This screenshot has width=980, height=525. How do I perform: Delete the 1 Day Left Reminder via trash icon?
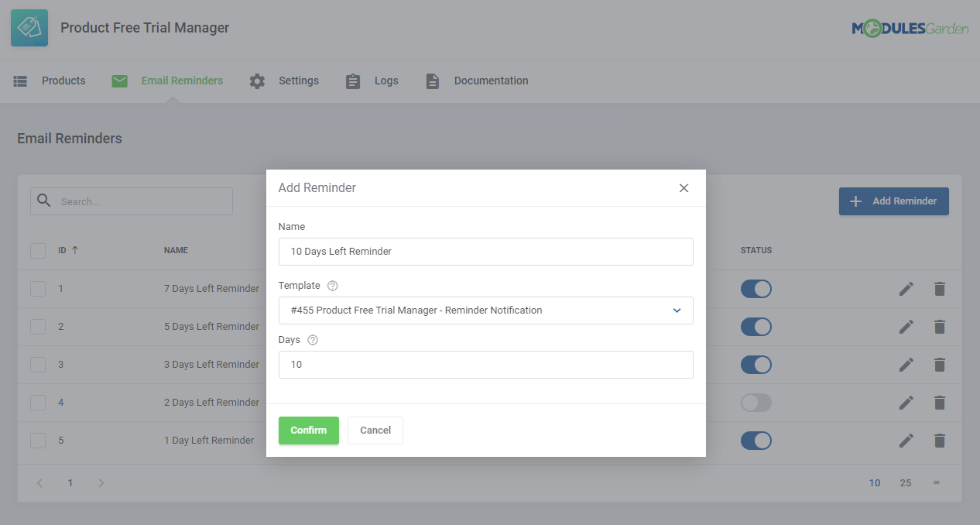coord(939,440)
